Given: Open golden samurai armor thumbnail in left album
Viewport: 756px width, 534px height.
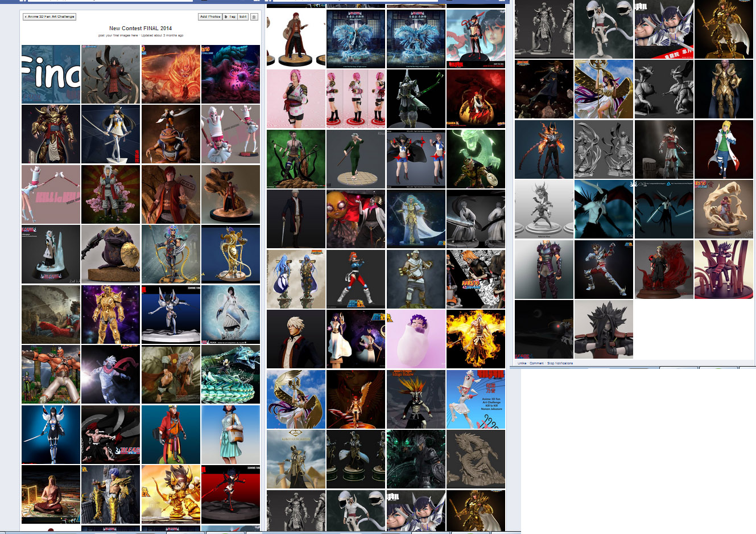Looking at the screenshot, I should point(51,134).
